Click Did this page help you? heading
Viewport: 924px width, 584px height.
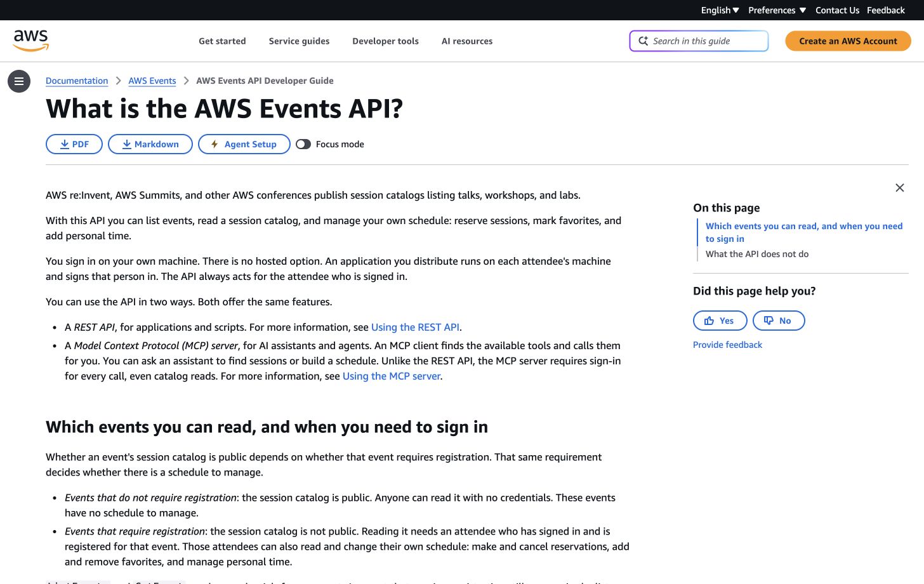click(x=755, y=291)
